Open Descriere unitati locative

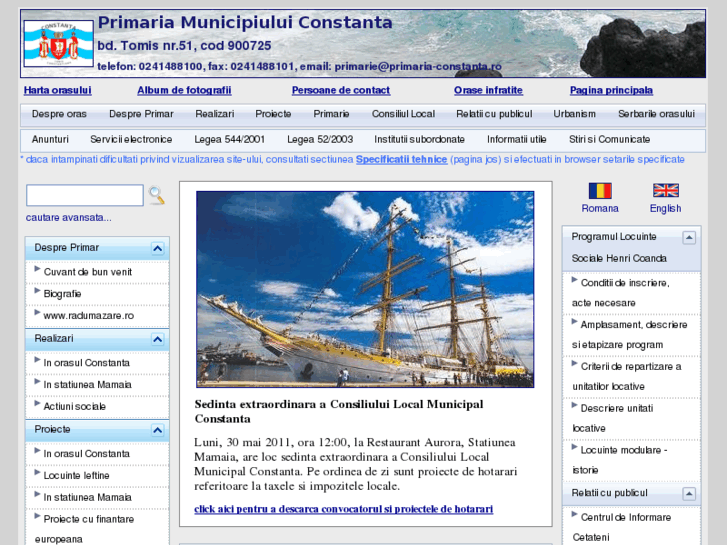(x=612, y=418)
